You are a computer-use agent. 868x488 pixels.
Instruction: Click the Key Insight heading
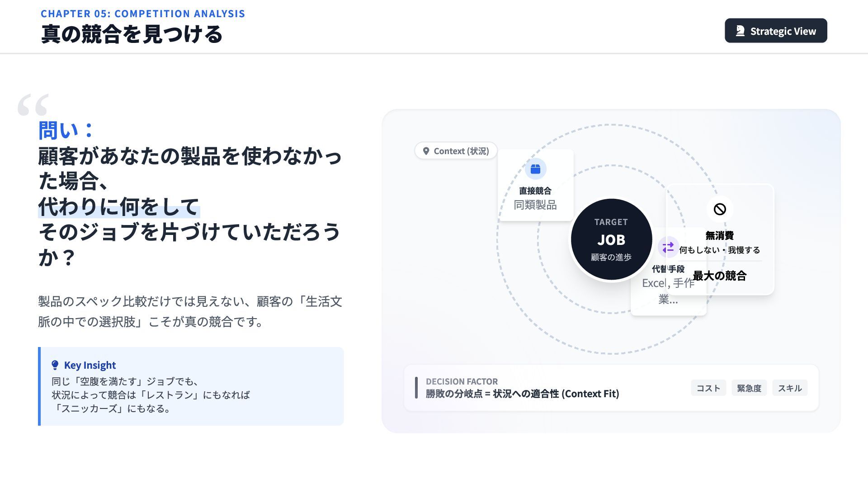pyautogui.click(x=90, y=365)
